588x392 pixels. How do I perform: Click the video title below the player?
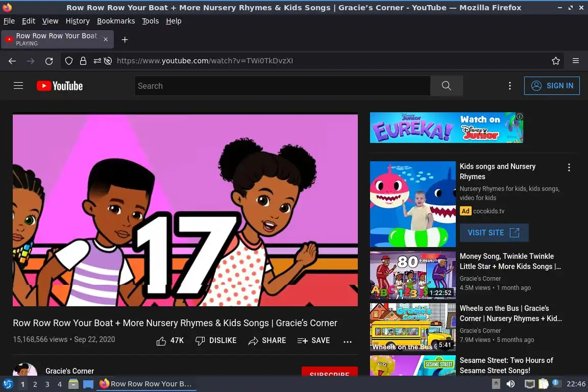pyautogui.click(x=175, y=323)
